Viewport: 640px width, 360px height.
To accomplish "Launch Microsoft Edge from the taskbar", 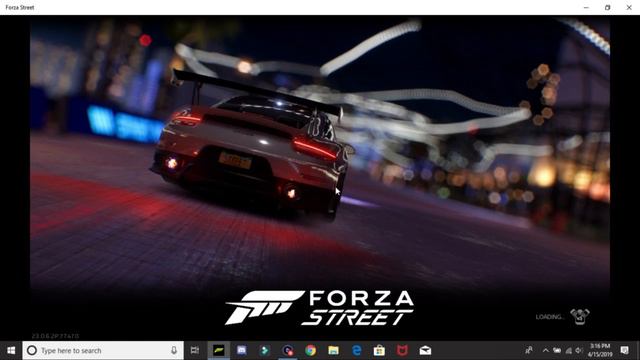I will (x=356, y=350).
